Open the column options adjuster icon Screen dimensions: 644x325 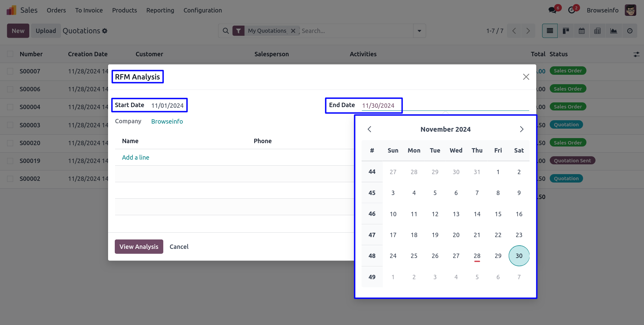[636, 54]
